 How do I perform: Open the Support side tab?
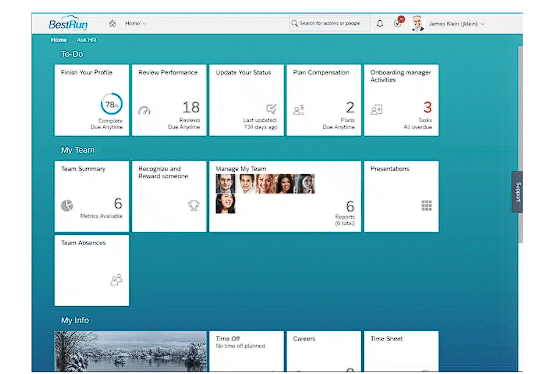click(x=517, y=192)
